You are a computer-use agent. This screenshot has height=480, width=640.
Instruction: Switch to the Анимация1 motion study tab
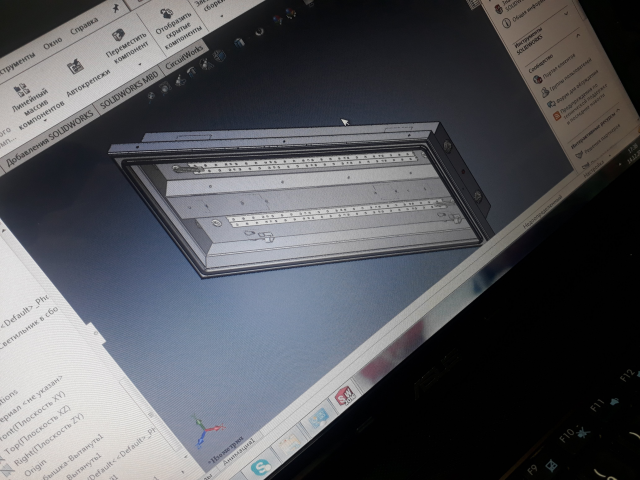(238, 452)
